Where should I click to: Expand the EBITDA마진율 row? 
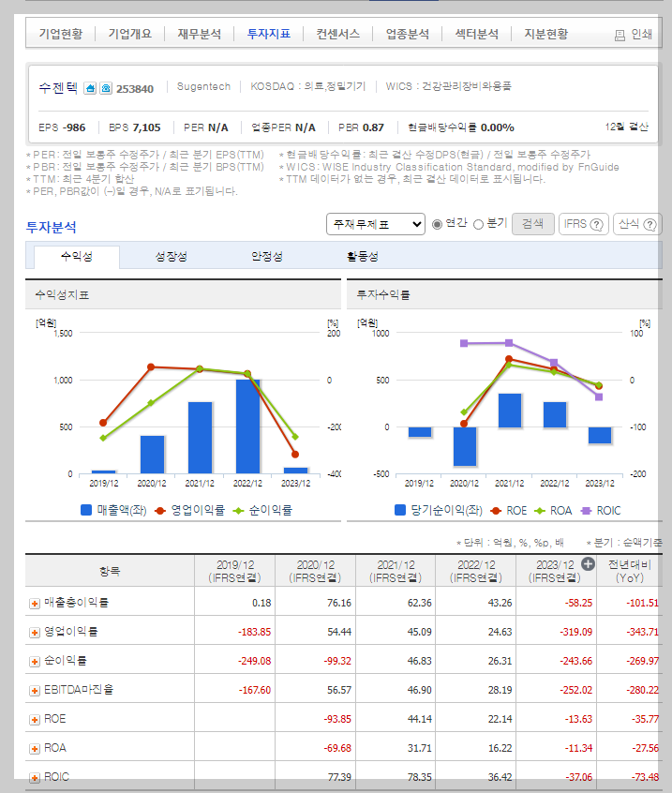35,691
